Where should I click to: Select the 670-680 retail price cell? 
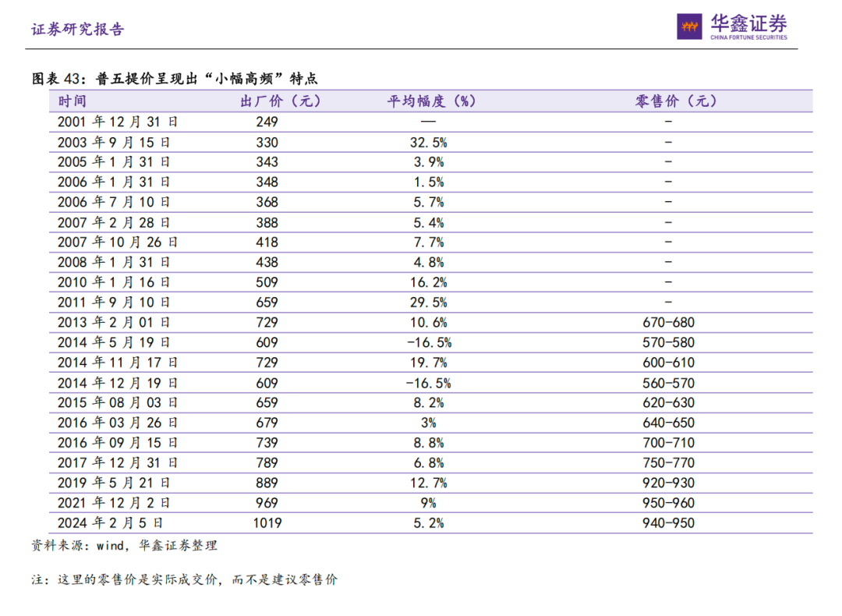coord(667,323)
